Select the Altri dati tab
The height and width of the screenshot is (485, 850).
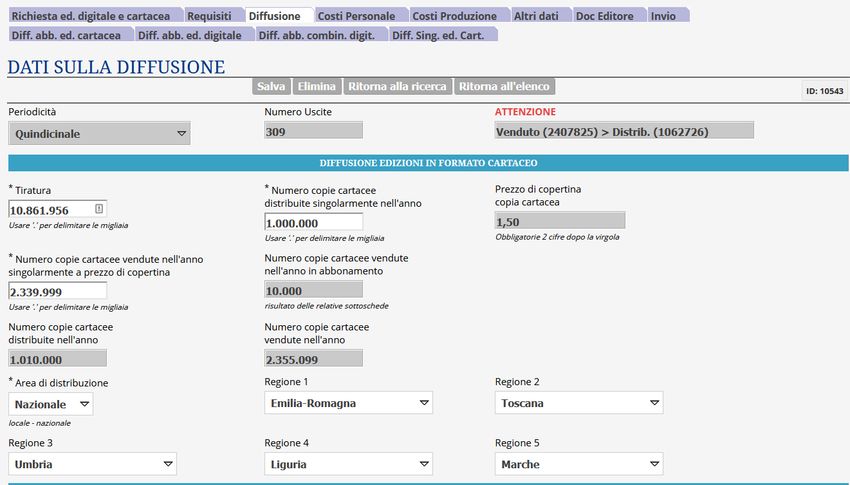click(x=536, y=16)
